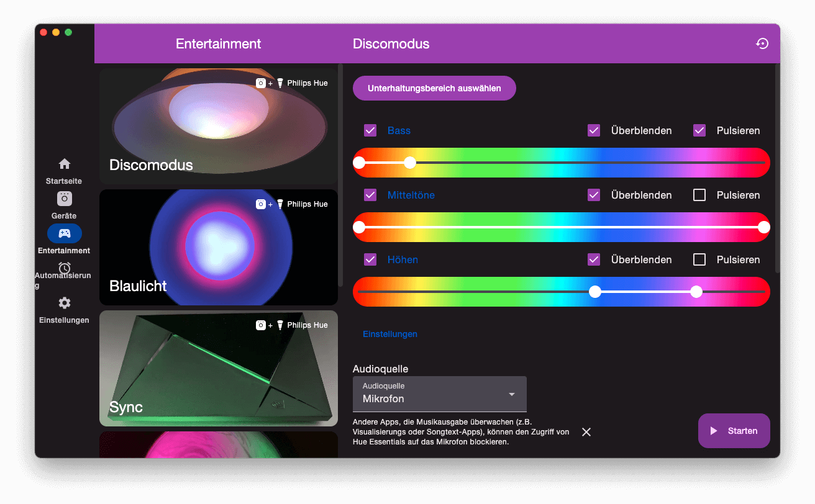
Task: Go to the Geräte navigation label
Action: pyautogui.click(x=64, y=216)
